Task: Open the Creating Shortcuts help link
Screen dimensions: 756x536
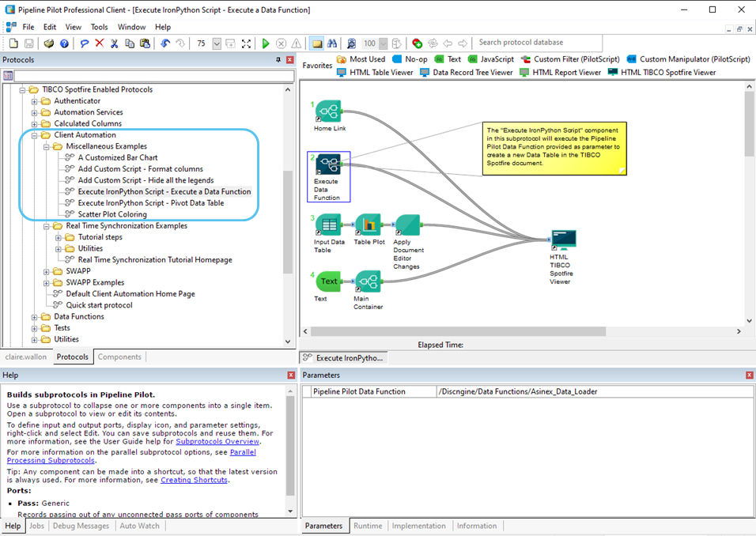Action: pyautogui.click(x=194, y=480)
